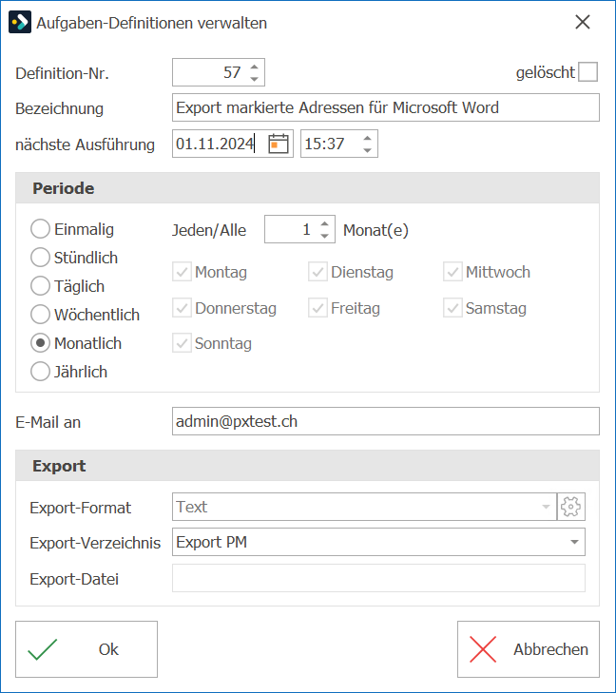Increase the execution time 15:37
This screenshot has height=693, width=616.
(367, 138)
